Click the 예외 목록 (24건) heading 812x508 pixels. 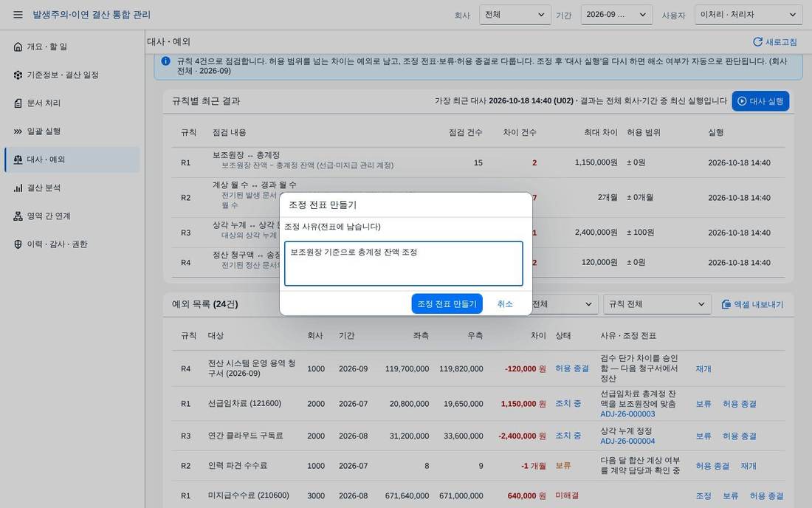205,304
